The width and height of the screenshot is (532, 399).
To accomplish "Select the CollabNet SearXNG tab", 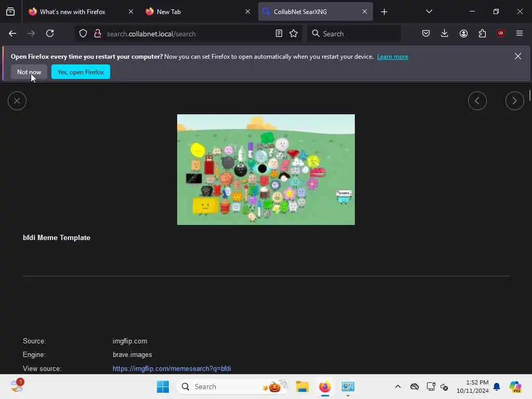I will (x=315, y=12).
